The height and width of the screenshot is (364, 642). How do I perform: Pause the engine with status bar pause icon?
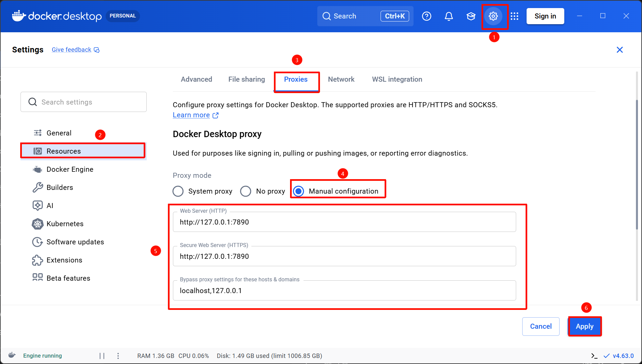(x=102, y=356)
